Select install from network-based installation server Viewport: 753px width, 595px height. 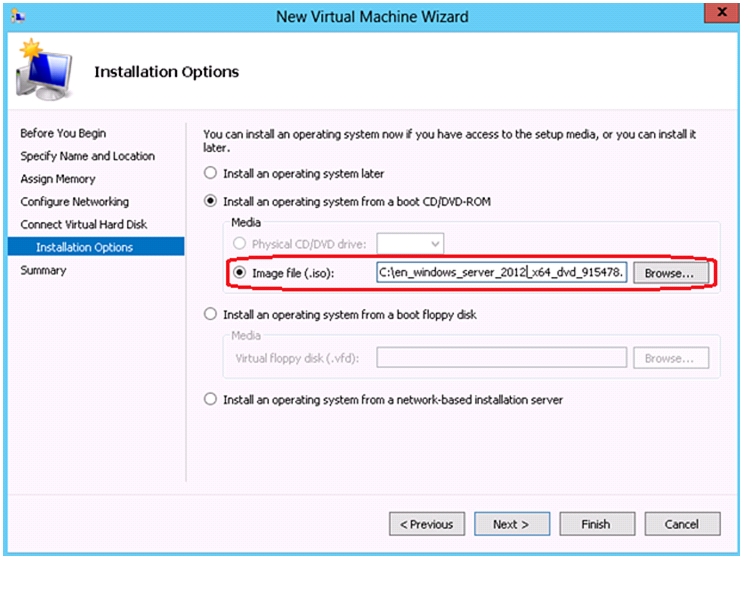(x=210, y=399)
